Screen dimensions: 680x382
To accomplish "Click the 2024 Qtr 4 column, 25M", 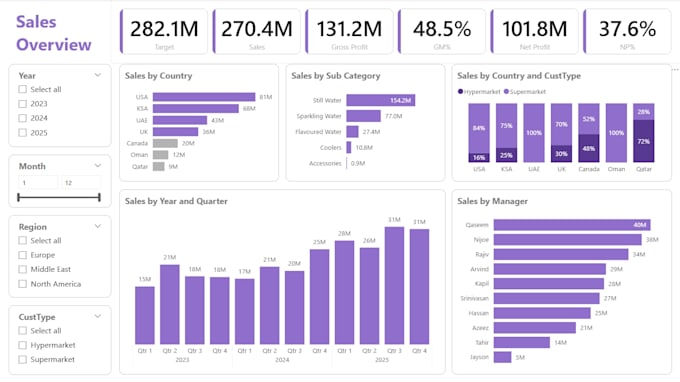I will tap(320, 297).
